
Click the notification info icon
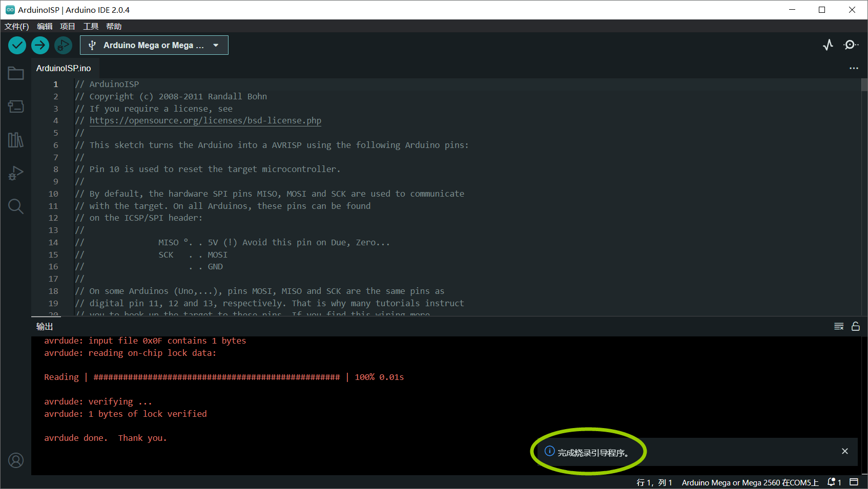549,451
